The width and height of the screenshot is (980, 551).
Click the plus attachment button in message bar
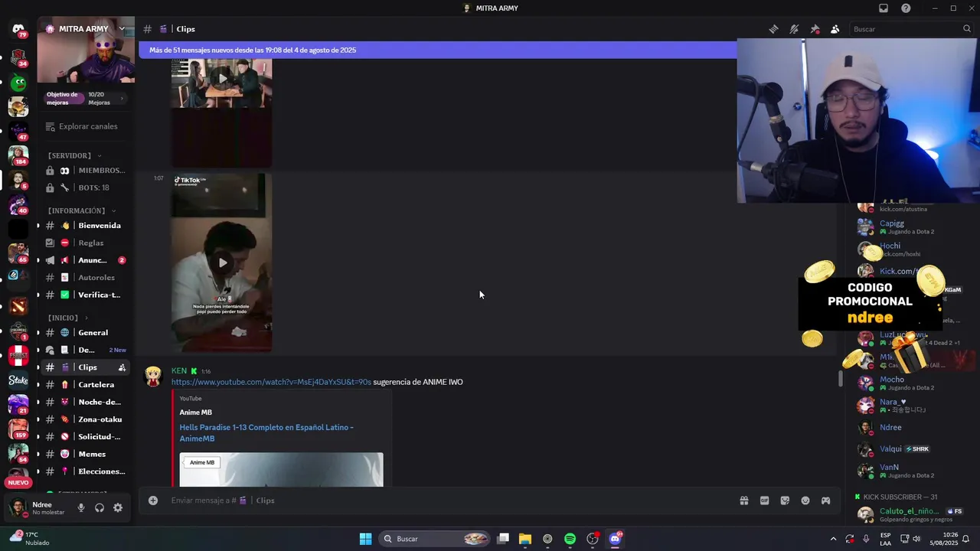(153, 500)
